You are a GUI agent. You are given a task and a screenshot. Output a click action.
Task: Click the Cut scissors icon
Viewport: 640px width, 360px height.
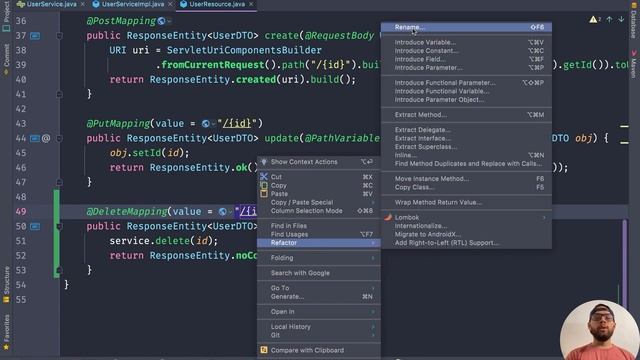pos(264,177)
